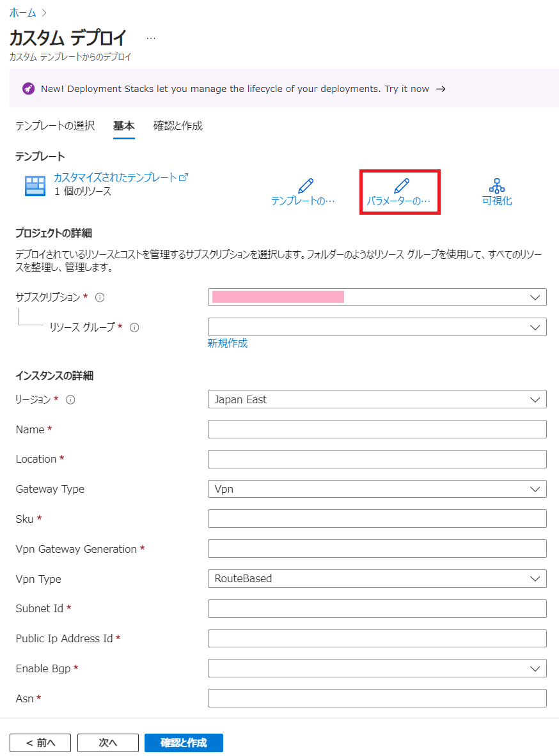Focus the Location input field
This screenshot has height=756, width=559.
[x=377, y=459]
